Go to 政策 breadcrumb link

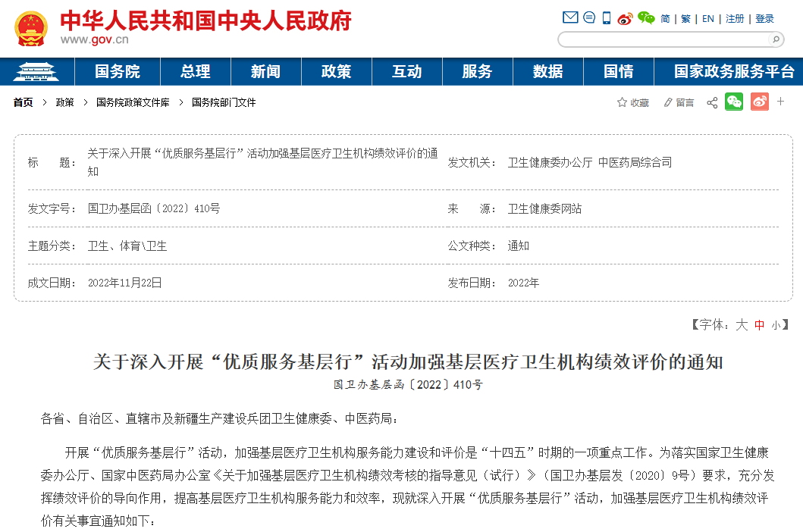click(65, 102)
